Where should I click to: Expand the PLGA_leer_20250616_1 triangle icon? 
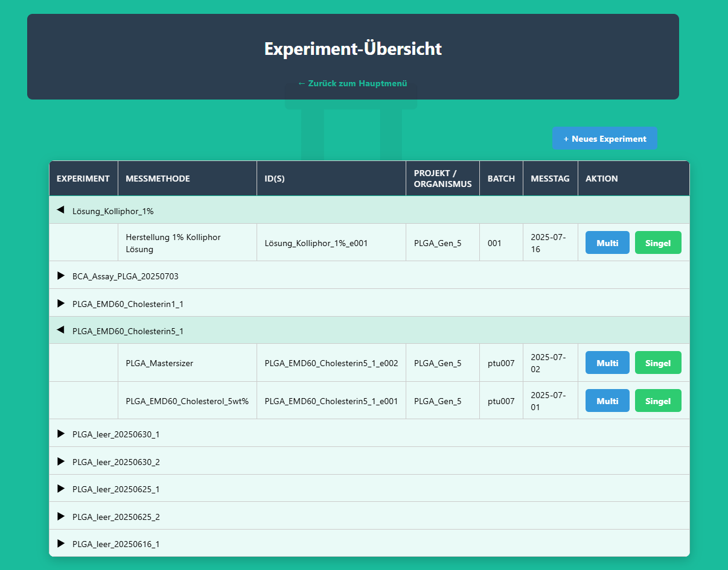60,543
